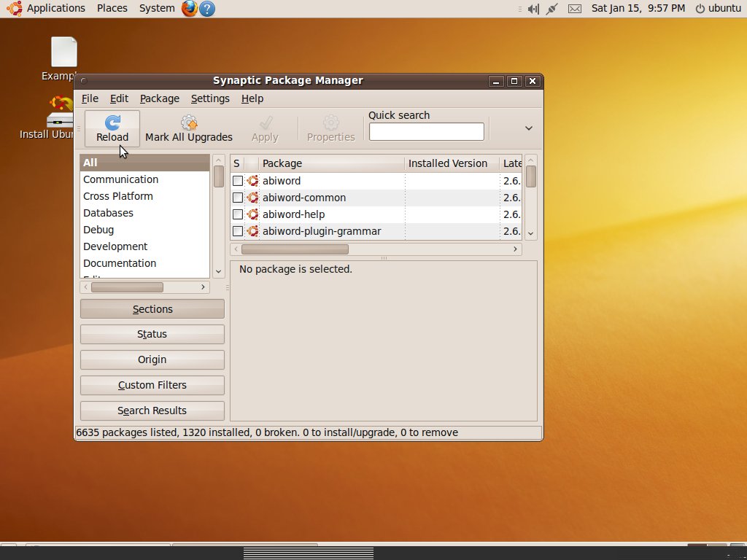Image resolution: width=747 pixels, height=560 pixels.
Task: Click package list scroll-left arrow
Action: point(236,249)
